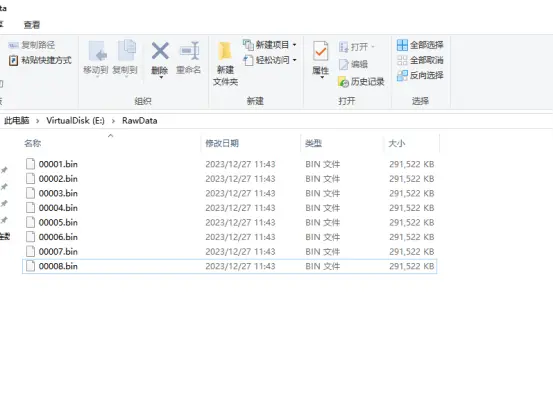This screenshot has height=400, width=554.
Task: Click date cell of 00003.bin row
Action: point(240,193)
